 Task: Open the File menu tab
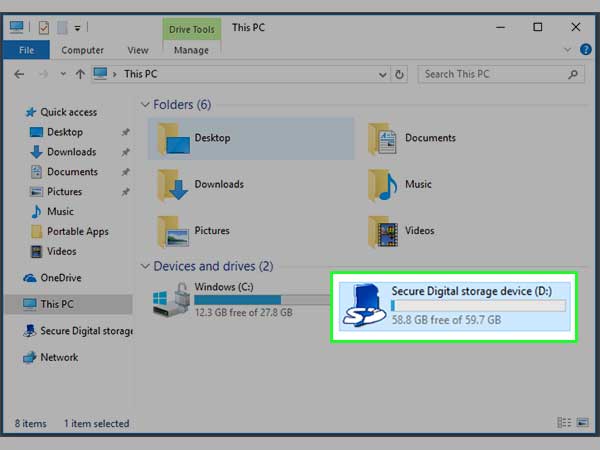[x=26, y=50]
